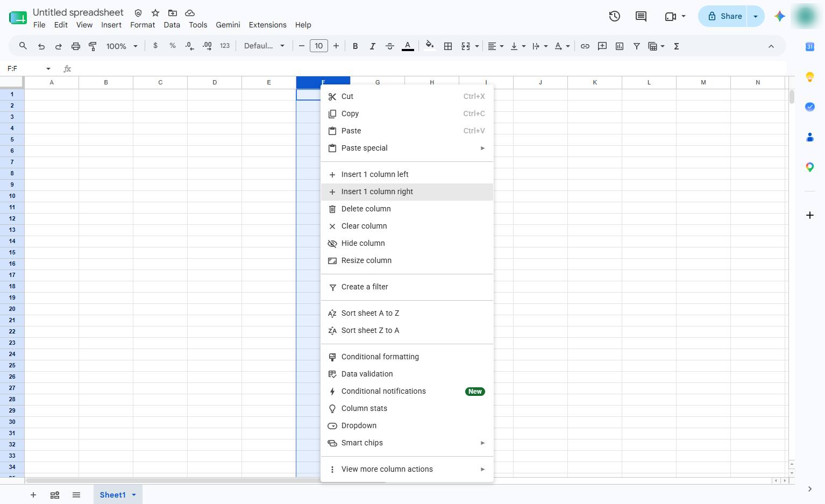Open Google Keep side panel icon
The image size is (825, 504).
[810, 77]
